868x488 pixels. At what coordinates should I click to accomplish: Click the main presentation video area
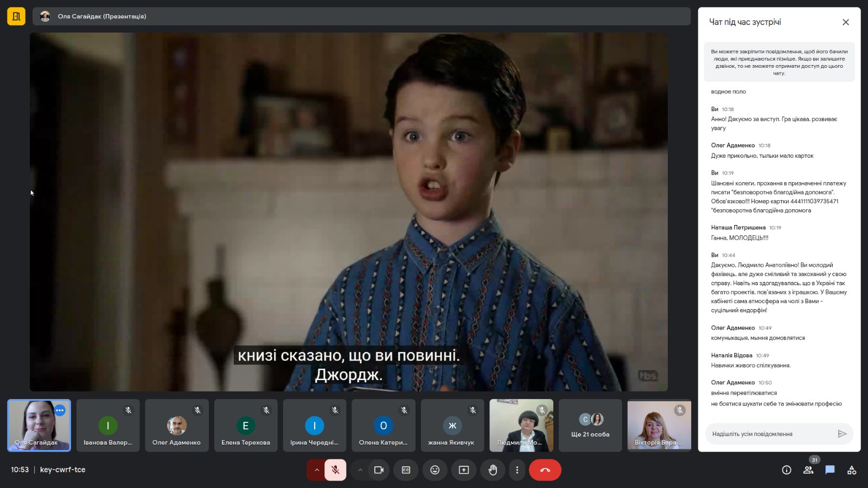(349, 212)
